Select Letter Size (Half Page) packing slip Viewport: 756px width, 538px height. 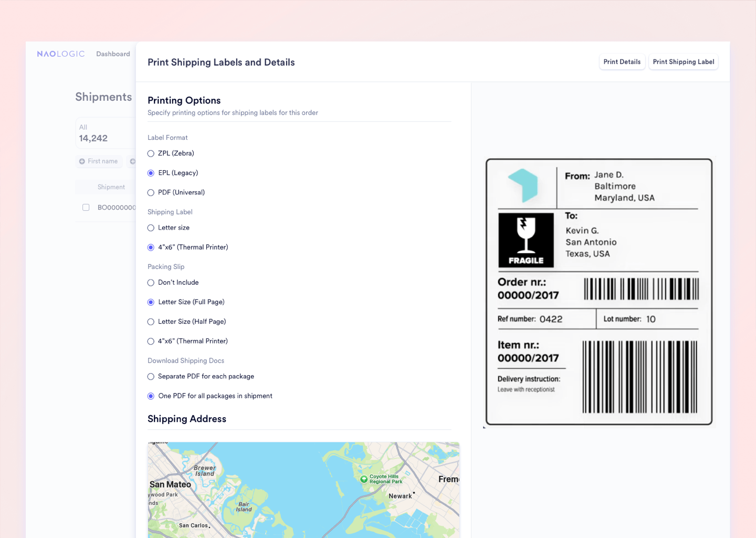[x=151, y=322]
